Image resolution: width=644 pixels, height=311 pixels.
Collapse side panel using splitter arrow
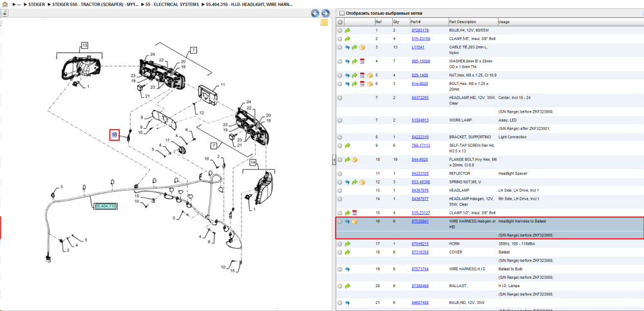click(x=334, y=160)
